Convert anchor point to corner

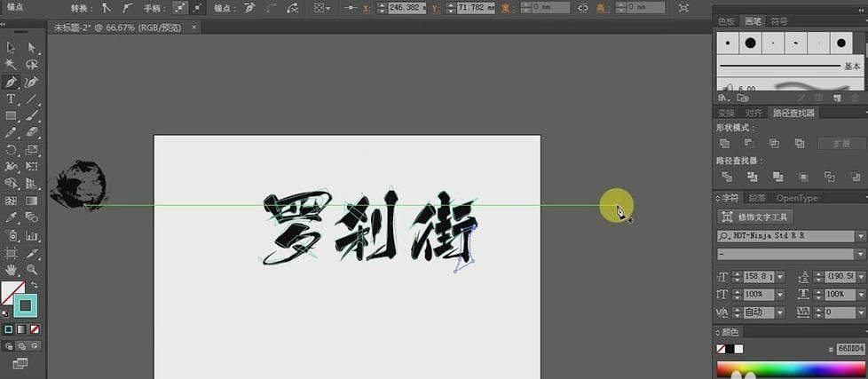105,7
